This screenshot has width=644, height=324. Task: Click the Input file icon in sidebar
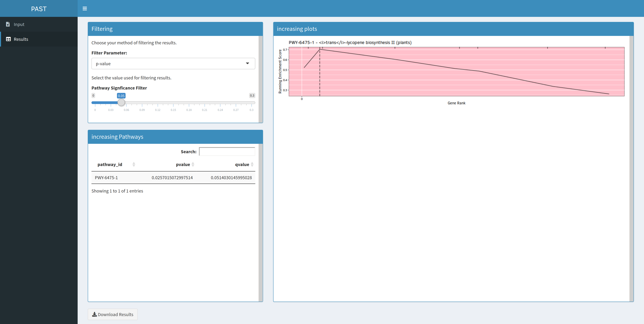click(8, 24)
